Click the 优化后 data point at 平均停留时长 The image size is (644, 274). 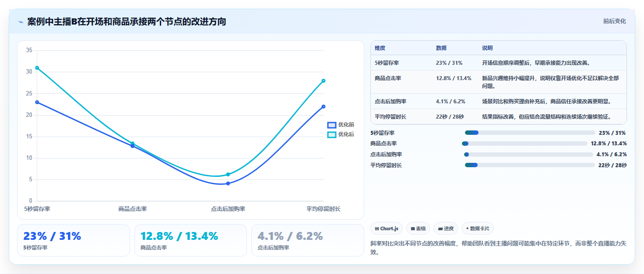[324, 81]
